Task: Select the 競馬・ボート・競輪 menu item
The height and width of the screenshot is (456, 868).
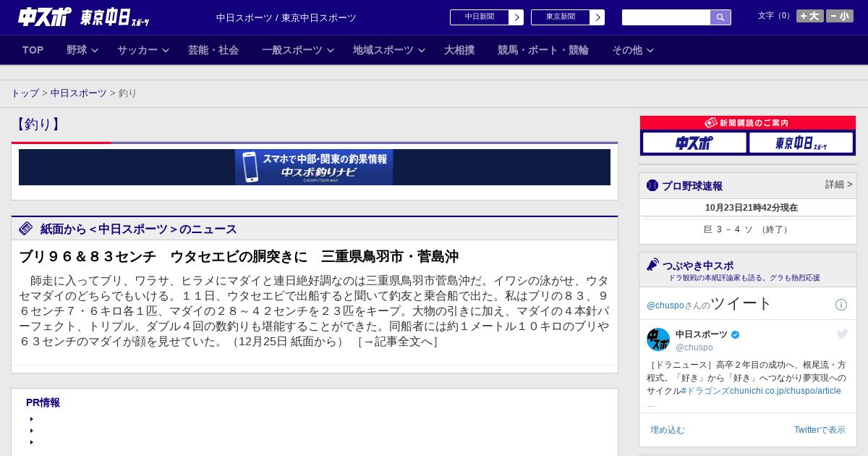Action: (x=543, y=50)
